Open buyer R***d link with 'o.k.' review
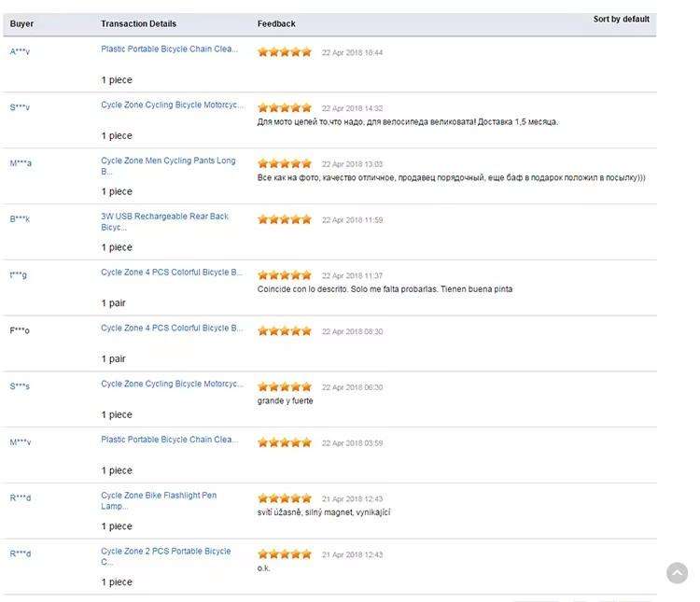 coord(21,554)
